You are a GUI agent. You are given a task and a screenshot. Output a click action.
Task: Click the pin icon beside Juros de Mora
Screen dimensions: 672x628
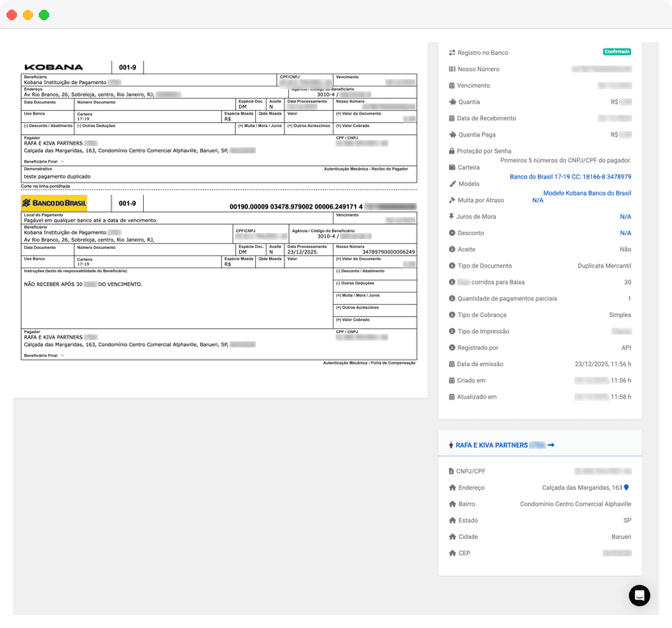click(x=451, y=217)
